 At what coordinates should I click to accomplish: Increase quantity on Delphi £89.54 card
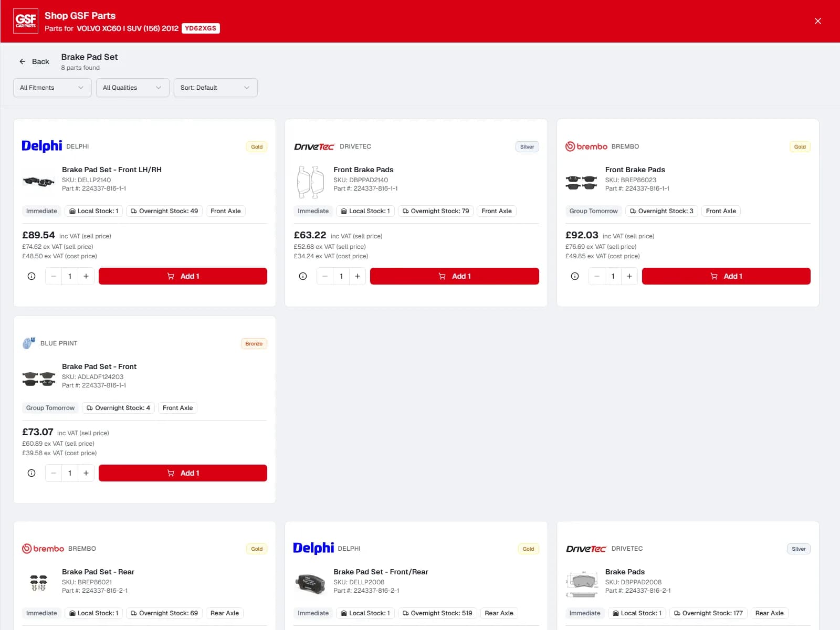[86, 276]
